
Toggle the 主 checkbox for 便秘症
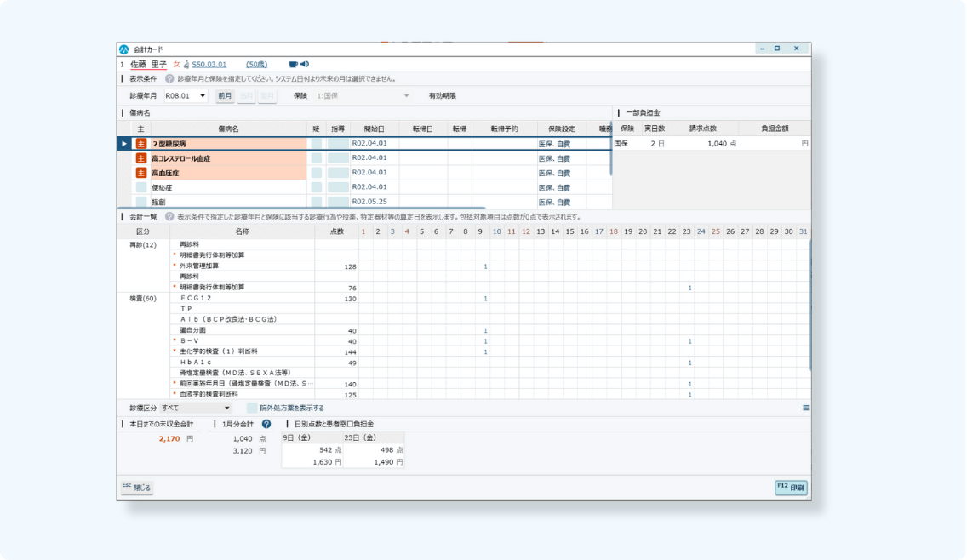(141, 187)
